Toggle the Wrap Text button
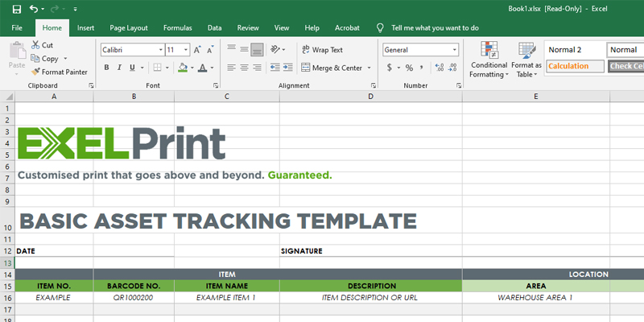 pyautogui.click(x=322, y=50)
